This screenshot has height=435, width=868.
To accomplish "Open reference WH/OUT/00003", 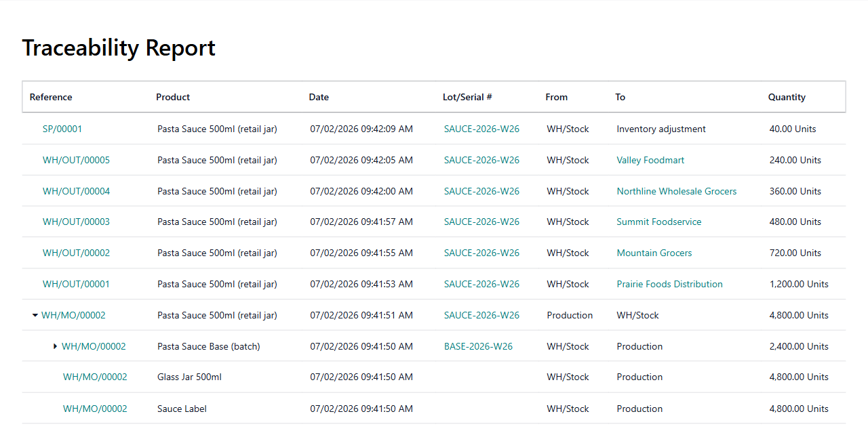I will [76, 222].
